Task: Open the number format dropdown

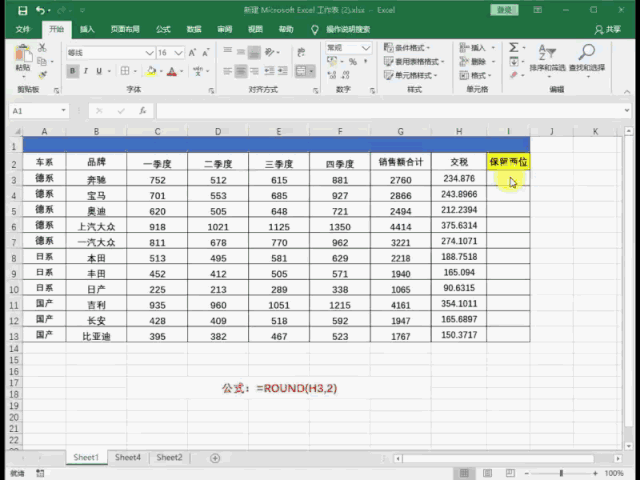Action: coord(366,48)
